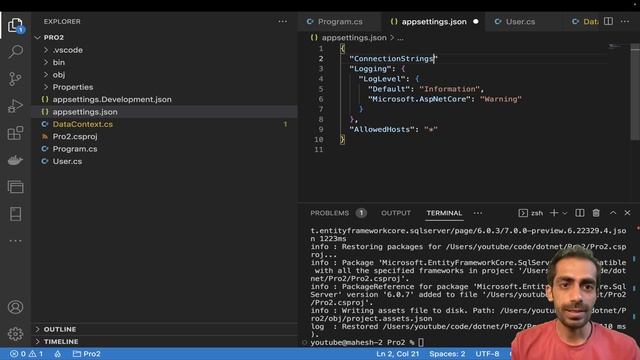Click the unsaved dot on appsettings.json tab
This screenshot has height=360, width=640.
pos(476,21)
